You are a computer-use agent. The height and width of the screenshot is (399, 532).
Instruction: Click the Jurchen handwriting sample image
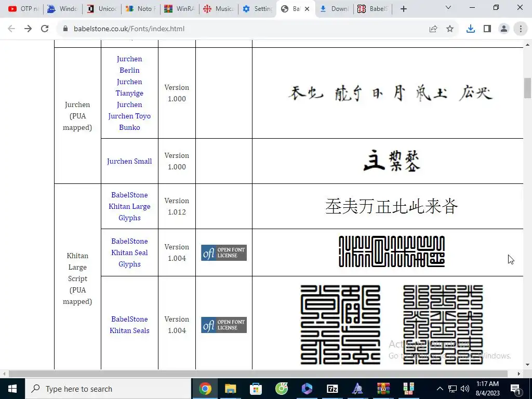(391, 93)
